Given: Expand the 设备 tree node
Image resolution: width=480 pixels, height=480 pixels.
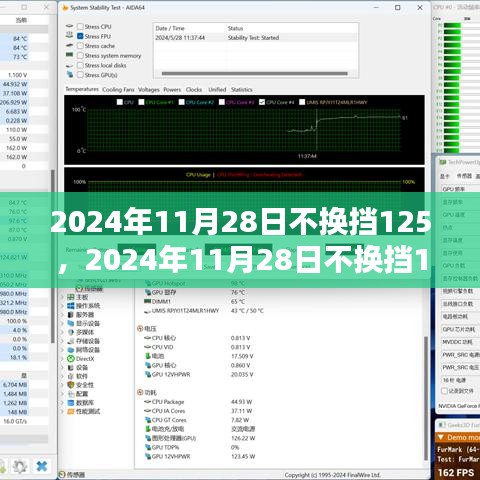Looking at the screenshot, I should (62, 367).
